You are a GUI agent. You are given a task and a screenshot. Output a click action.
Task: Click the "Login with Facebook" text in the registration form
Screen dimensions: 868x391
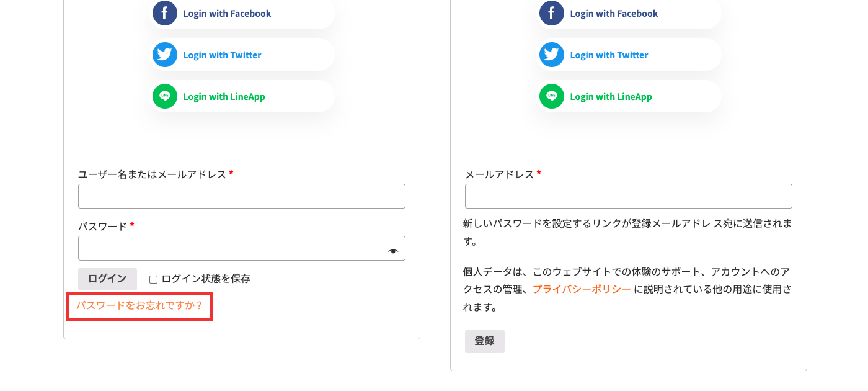pyautogui.click(x=614, y=13)
